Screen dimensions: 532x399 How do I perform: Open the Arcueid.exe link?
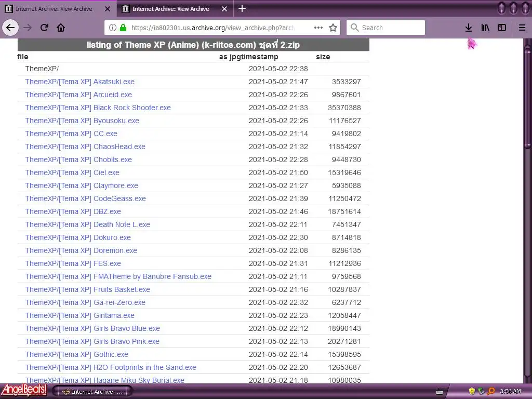[78, 95]
